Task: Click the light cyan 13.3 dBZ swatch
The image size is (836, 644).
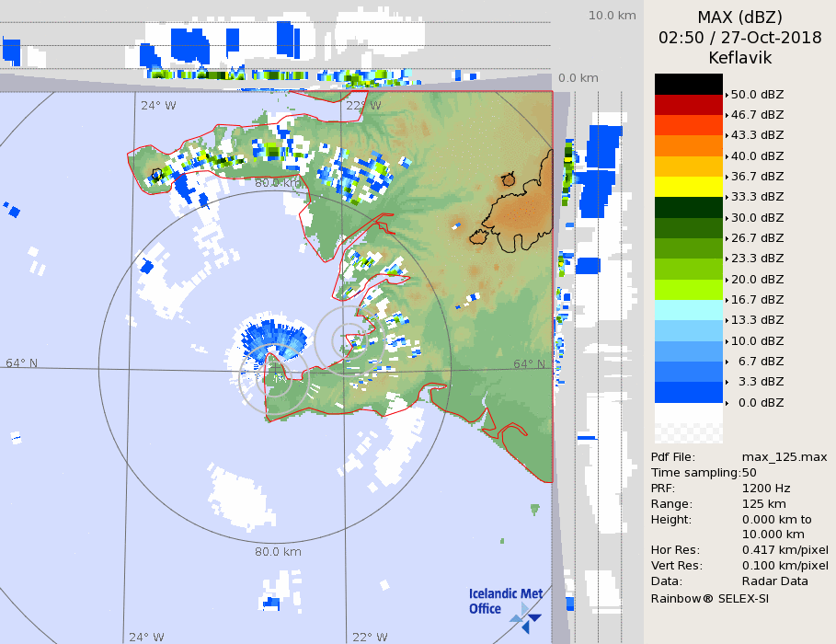Action: click(688, 310)
